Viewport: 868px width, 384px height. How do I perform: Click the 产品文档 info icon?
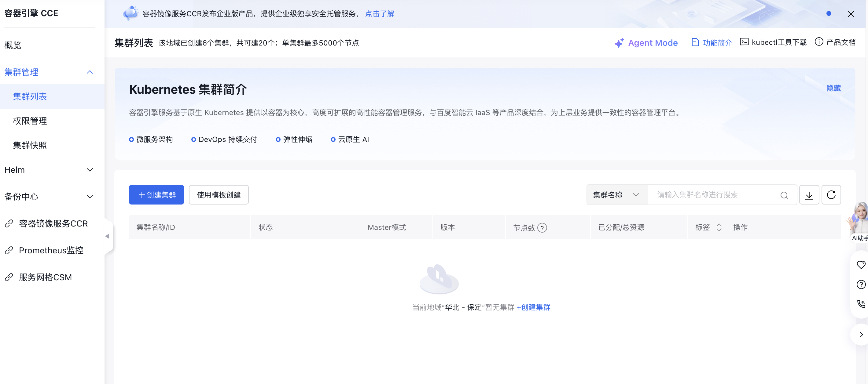coord(819,42)
